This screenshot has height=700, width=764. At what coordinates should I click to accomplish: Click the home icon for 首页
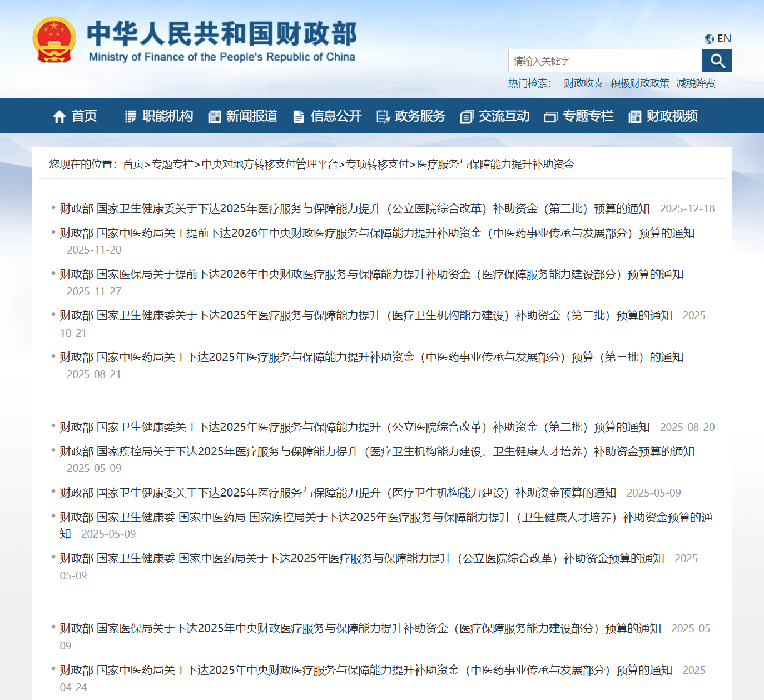click(59, 116)
